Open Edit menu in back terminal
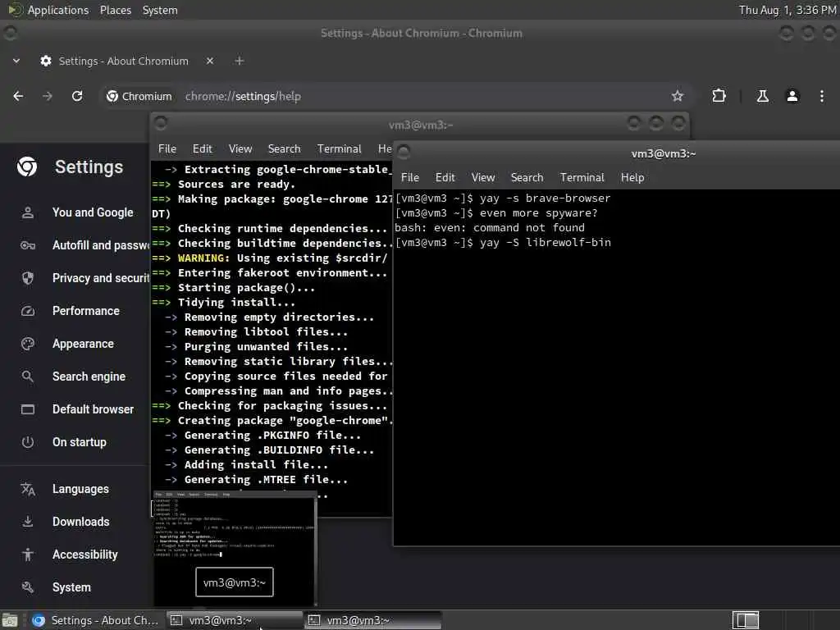This screenshot has width=840, height=630. tap(202, 149)
